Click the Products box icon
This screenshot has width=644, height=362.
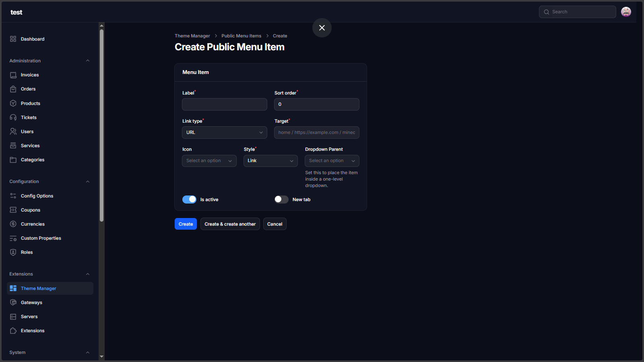[13, 103]
